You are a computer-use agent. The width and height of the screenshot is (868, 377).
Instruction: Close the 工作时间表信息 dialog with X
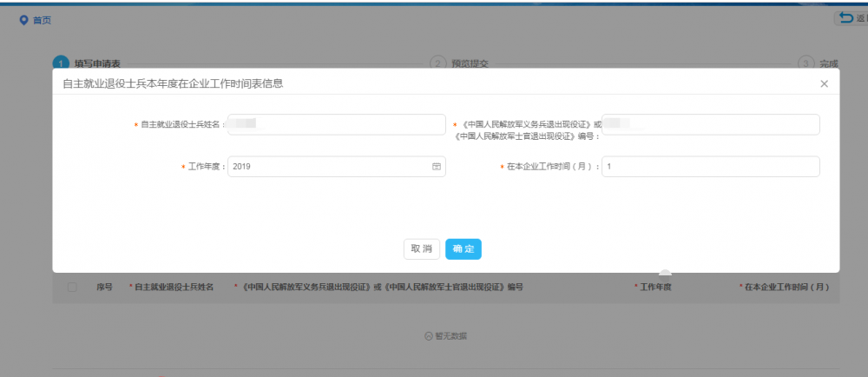[824, 83]
